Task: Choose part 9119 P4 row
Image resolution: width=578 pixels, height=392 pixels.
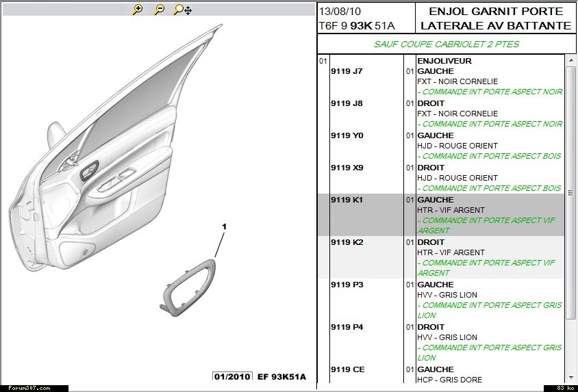Action: click(x=347, y=327)
